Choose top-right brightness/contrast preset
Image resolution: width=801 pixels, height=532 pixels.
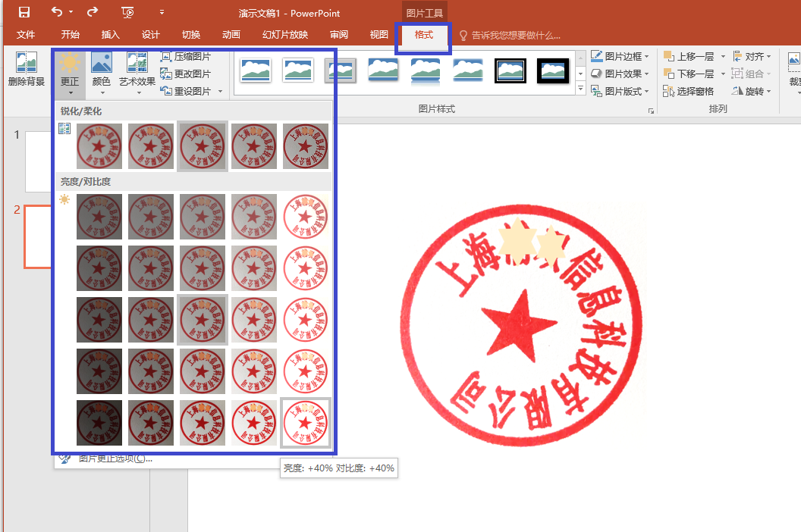[306, 217]
